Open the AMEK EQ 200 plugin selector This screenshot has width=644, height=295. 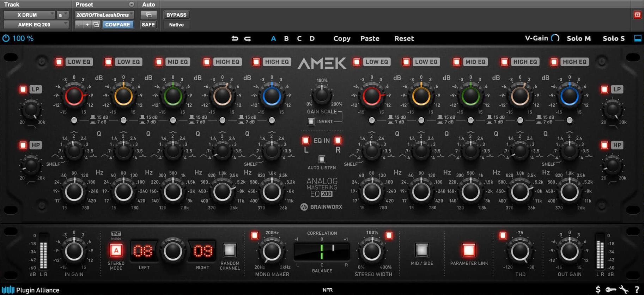(36, 25)
